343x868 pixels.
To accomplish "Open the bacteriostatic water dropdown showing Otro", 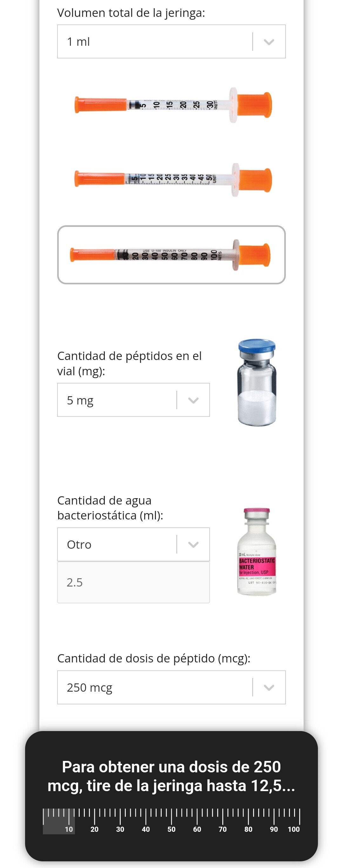I will 133,544.
